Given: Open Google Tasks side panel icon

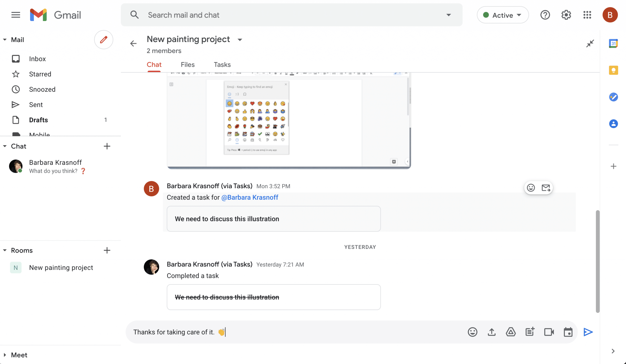Looking at the screenshot, I should click(x=613, y=97).
